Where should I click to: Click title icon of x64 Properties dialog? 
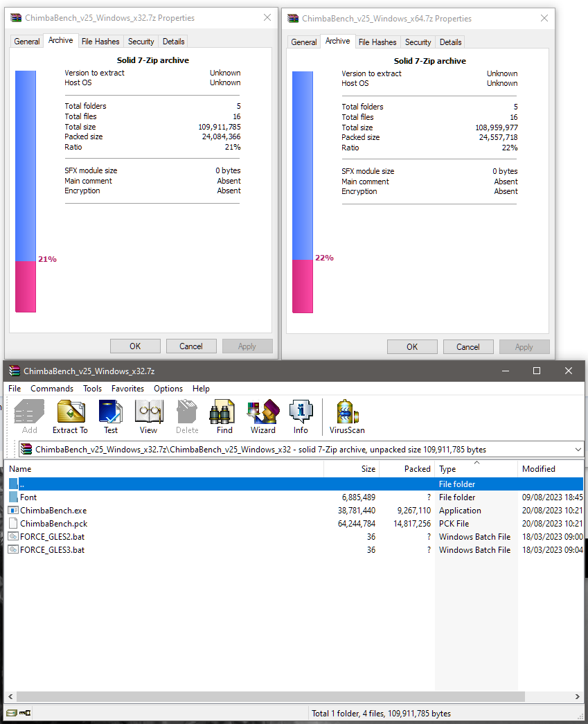point(293,19)
